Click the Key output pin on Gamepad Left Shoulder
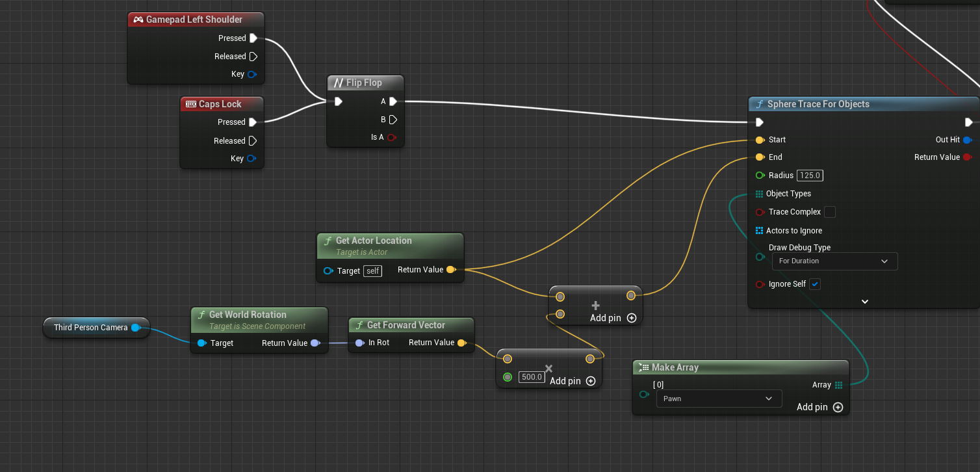The height and width of the screenshot is (472, 980). [252, 74]
